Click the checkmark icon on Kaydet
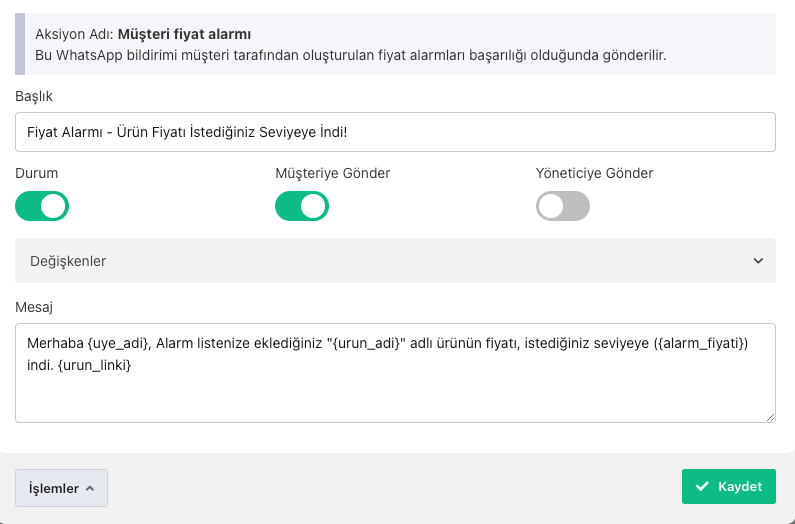This screenshot has height=524, width=795. (703, 487)
